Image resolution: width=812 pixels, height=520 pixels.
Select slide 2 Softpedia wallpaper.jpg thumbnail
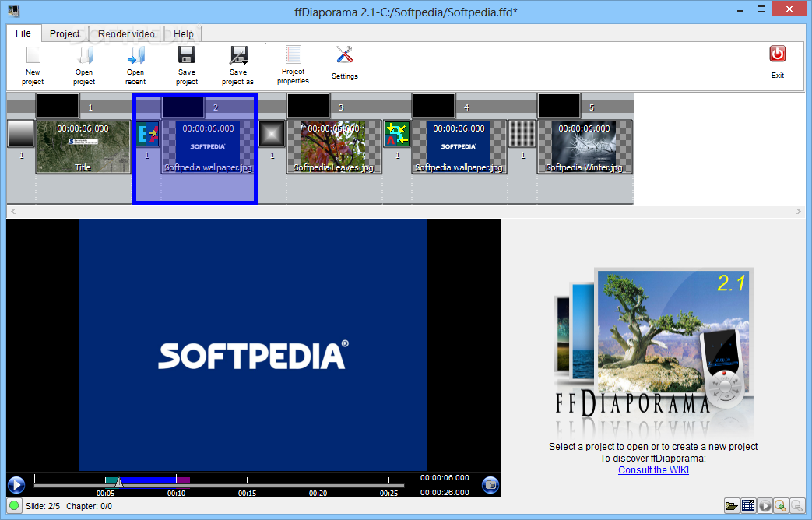tap(208, 146)
